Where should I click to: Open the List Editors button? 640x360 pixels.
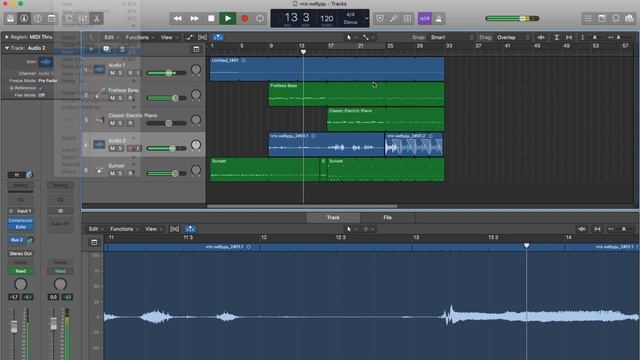588,18
